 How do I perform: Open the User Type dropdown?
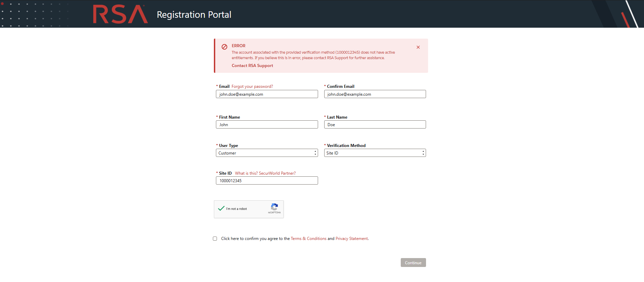[267, 153]
